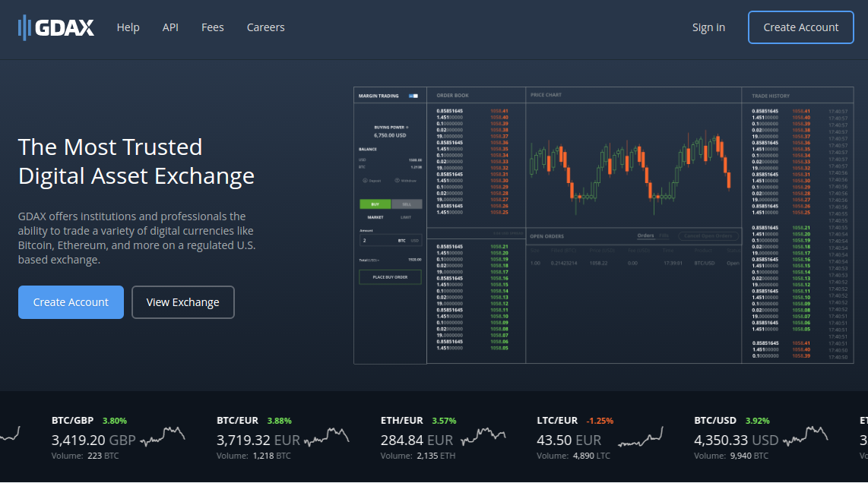Click the BTC/USD sparkline chart
The height and width of the screenshot is (483, 868).
(x=806, y=436)
